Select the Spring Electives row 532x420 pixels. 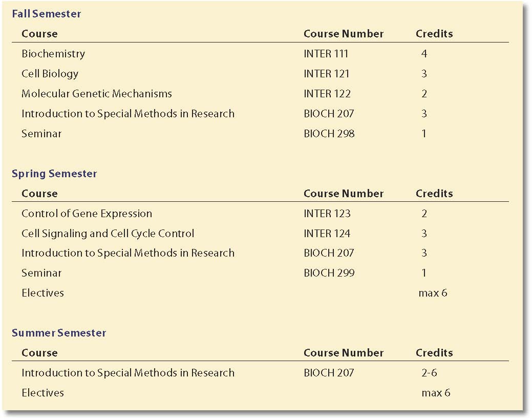(x=260, y=293)
